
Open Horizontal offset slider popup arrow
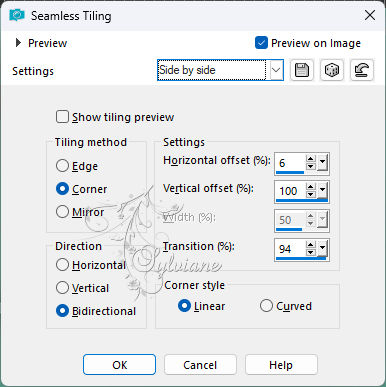(x=322, y=163)
